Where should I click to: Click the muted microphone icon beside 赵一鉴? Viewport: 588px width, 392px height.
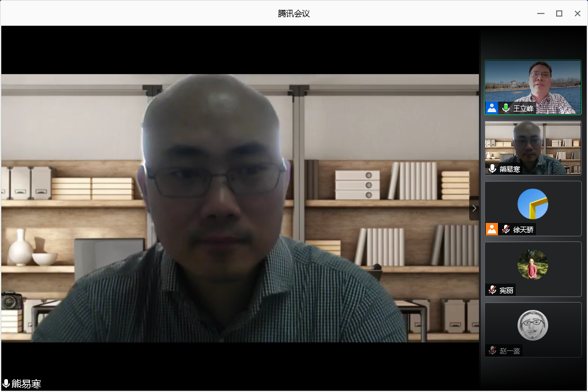492,350
